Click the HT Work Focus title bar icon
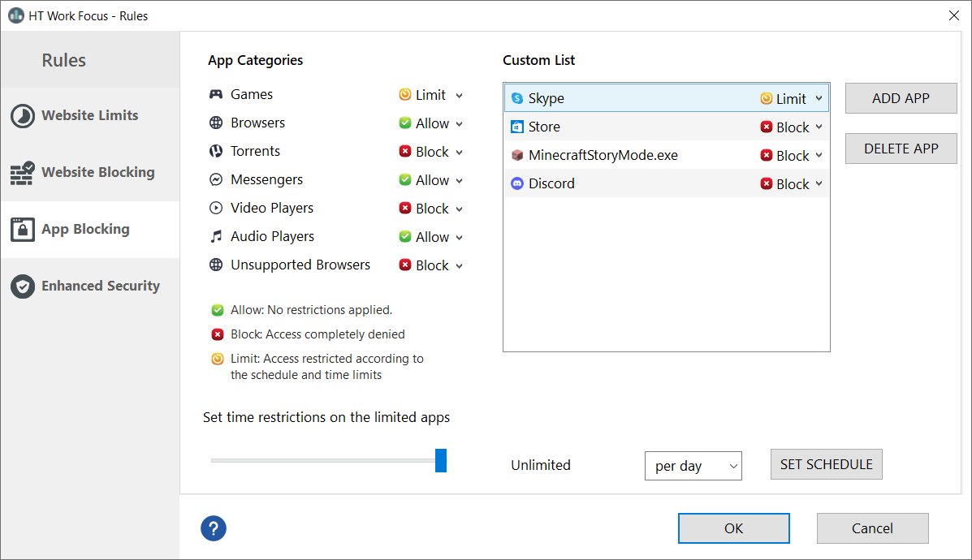 (16, 15)
